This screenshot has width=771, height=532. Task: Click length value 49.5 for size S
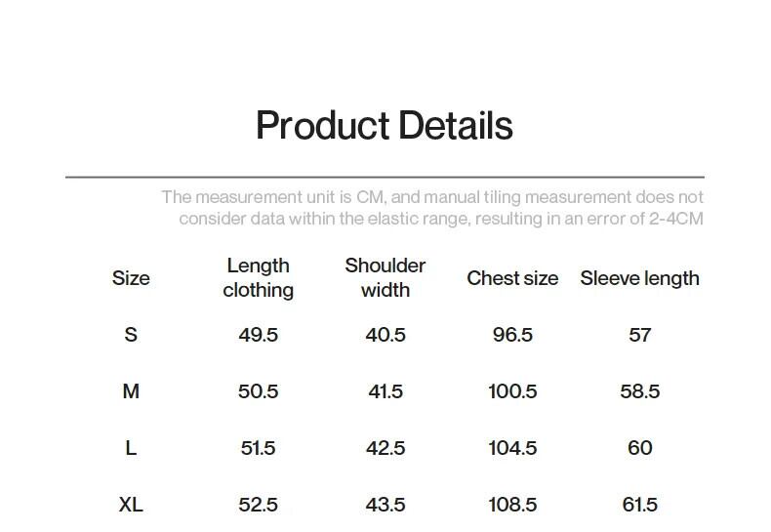tap(258, 335)
